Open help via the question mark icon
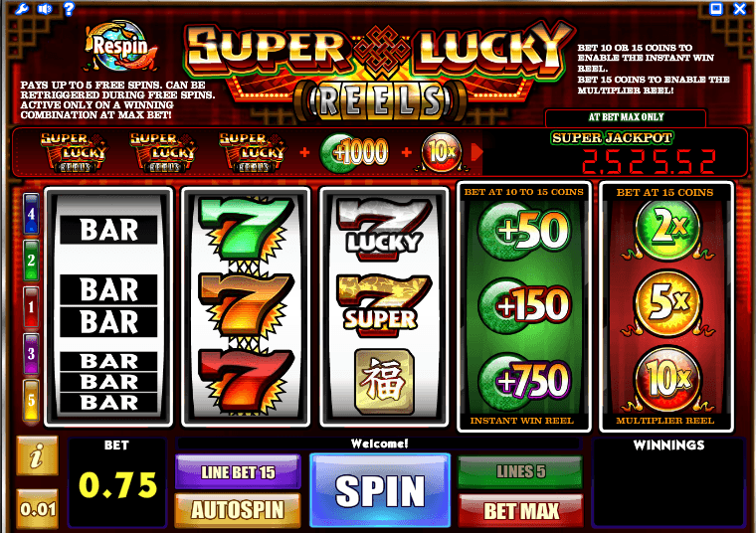 pos(69,9)
